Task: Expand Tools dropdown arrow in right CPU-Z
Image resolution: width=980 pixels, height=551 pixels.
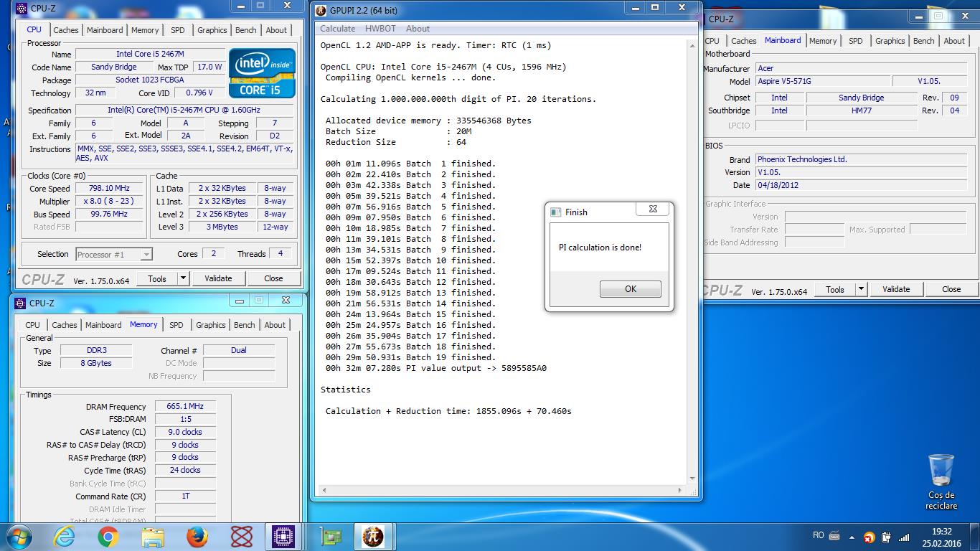Action: point(861,289)
